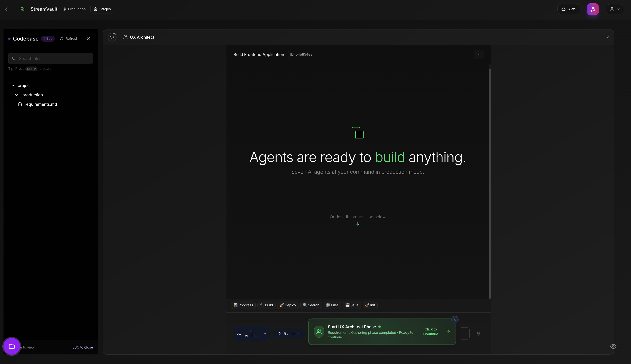The width and height of the screenshot is (631, 364).
Task: Open the three-dot options menu
Action: pos(479,55)
